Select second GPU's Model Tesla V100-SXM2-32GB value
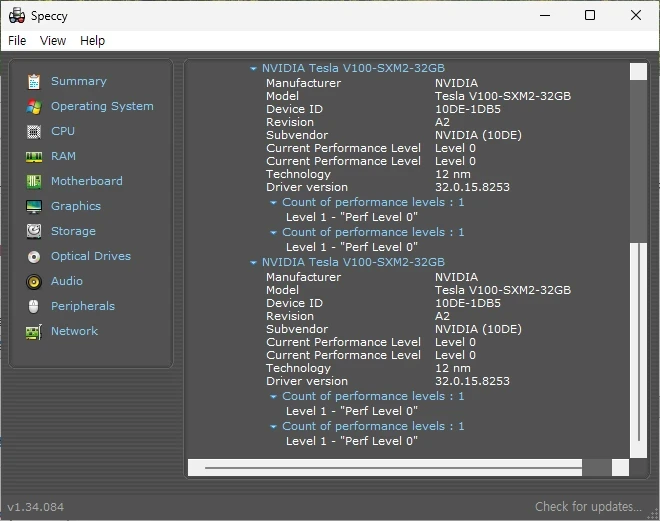Image resolution: width=660 pixels, height=521 pixels. [x=503, y=290]
